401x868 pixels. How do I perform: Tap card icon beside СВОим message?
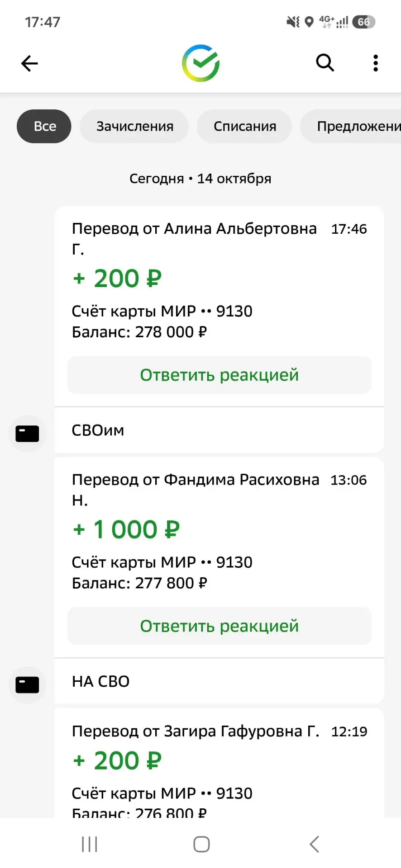(x=27, y=434)
